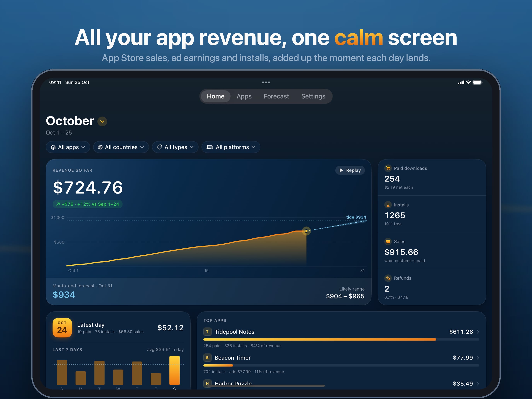
Task: Click the avg $36.61 a day label
Action: click(165, 350)
